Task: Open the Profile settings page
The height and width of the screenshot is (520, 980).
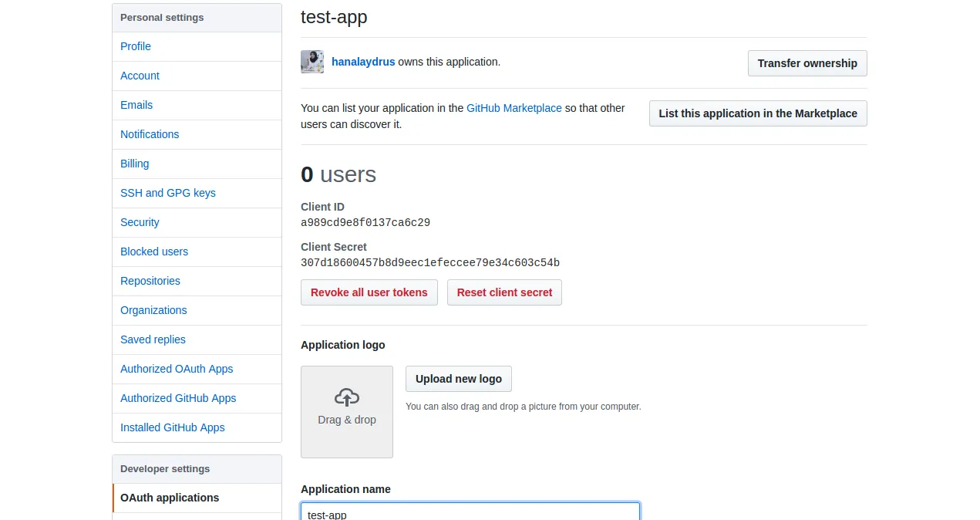Action: click(136, 46)
